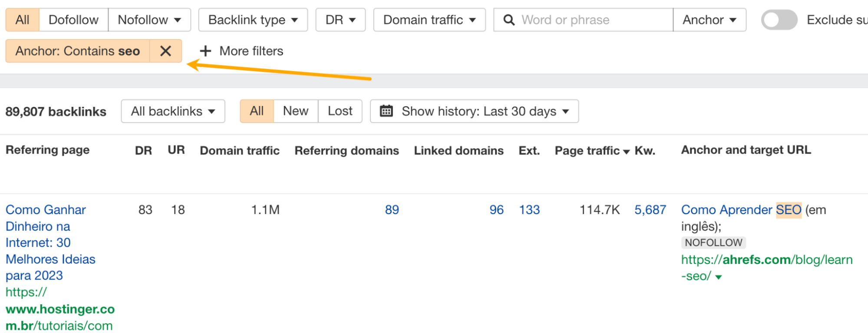
Task: Click the calendar icon in Show history
Action: tap(386, 111)
